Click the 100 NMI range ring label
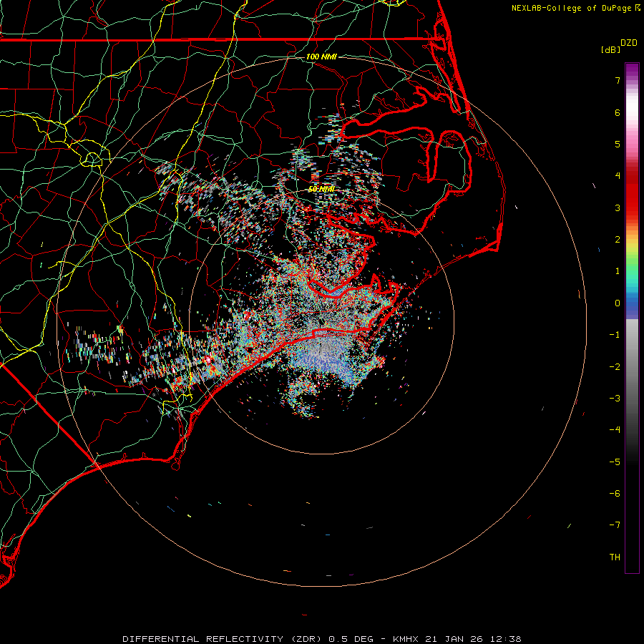This screenshot has height=644, width=644. (x=321, y=57)
